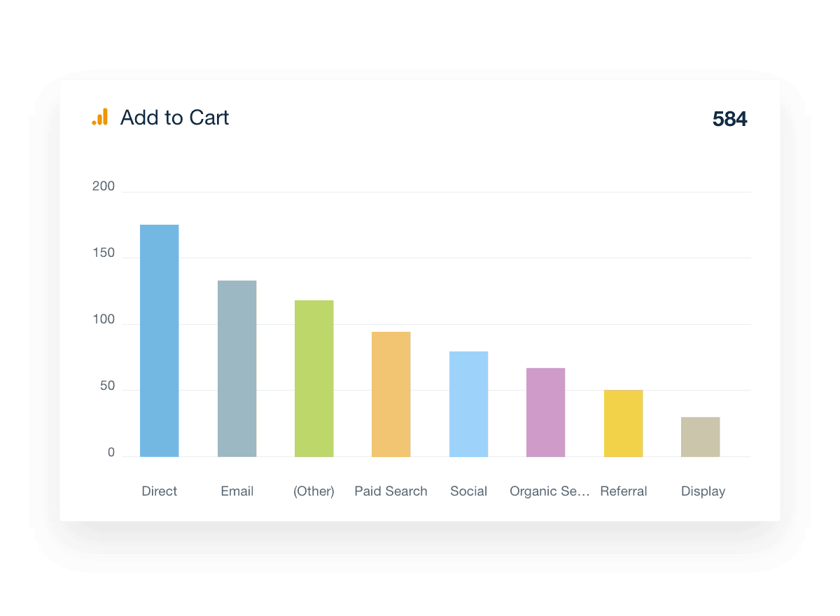Click the Paid Search axis label
This screenshot has width=840, height=616.
click(x=391, y=491)
